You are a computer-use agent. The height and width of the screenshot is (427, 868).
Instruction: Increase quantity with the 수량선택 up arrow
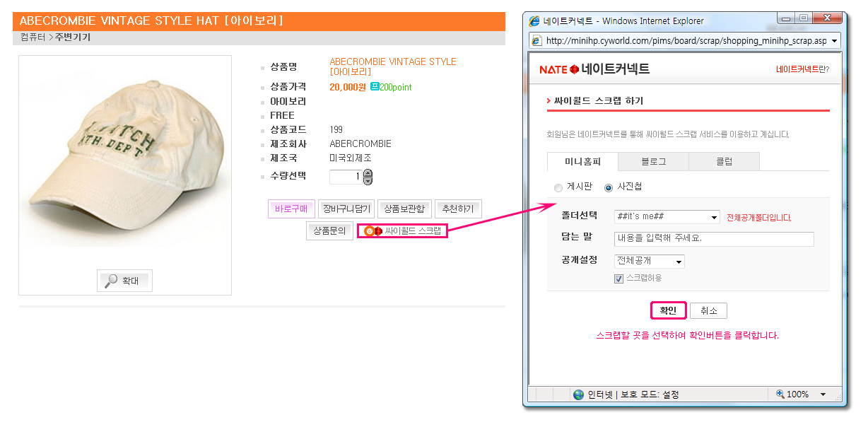tap(368, 173)
